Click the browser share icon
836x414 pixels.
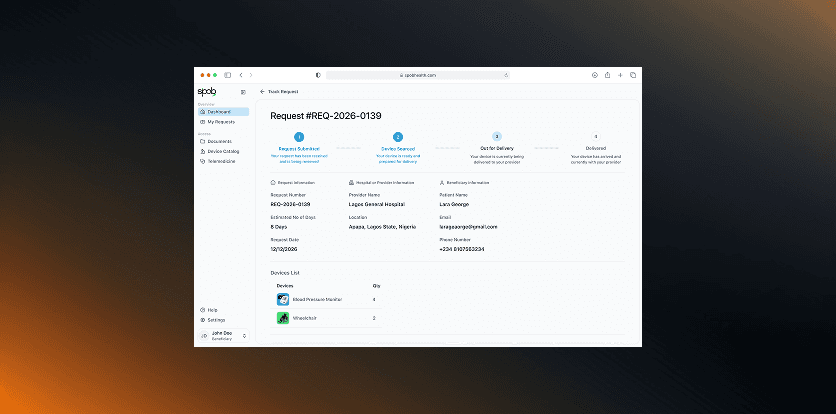coord(607,75)
